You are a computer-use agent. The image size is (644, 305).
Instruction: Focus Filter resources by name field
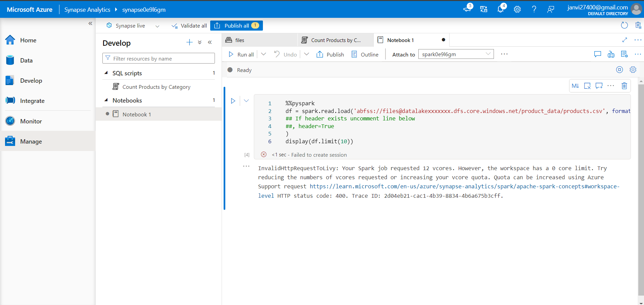[x=158, y=58]
